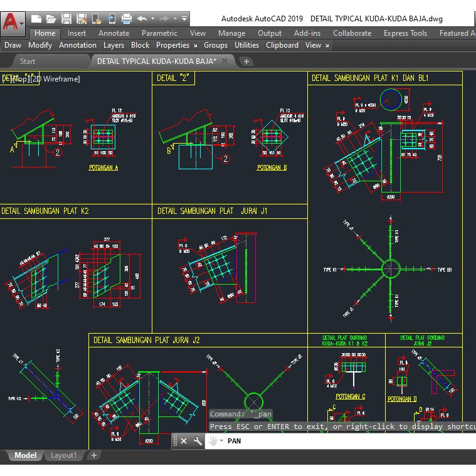Click the POTONGAN B label
Image resolution: width=476 pixels, height=476 pixels.
pos(272,167)
